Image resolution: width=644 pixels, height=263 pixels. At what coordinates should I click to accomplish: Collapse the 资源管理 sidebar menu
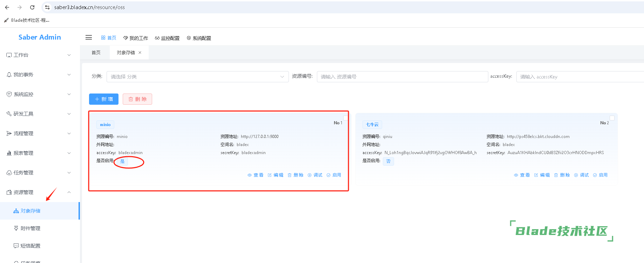(40, 192)
